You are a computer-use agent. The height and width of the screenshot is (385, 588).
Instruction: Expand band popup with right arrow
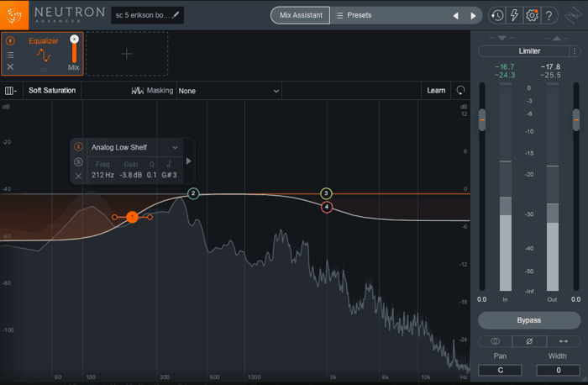point(189,161)
